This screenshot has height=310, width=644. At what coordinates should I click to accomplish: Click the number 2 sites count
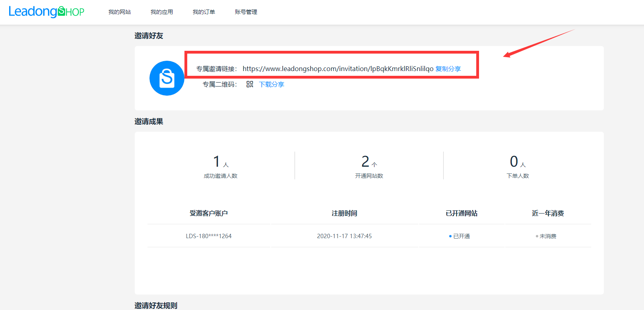[x=365, y=162]
